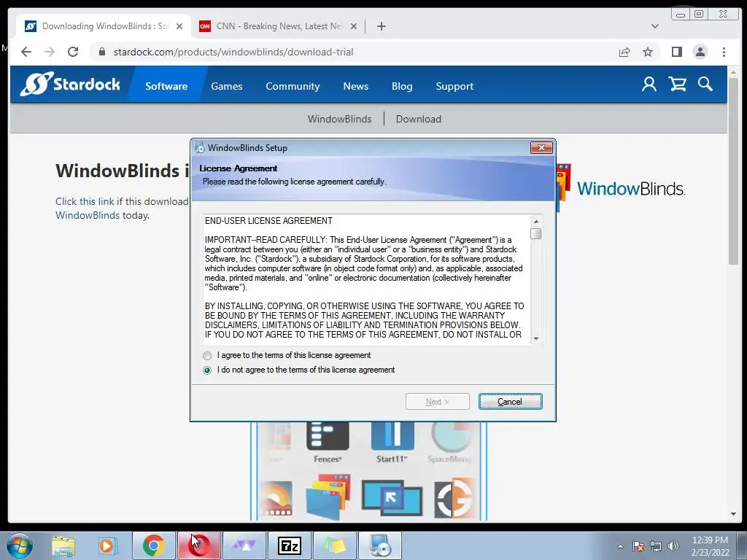Close the CNN Breaking News tab
Viewport: 747px width, 560px height.
354,26
